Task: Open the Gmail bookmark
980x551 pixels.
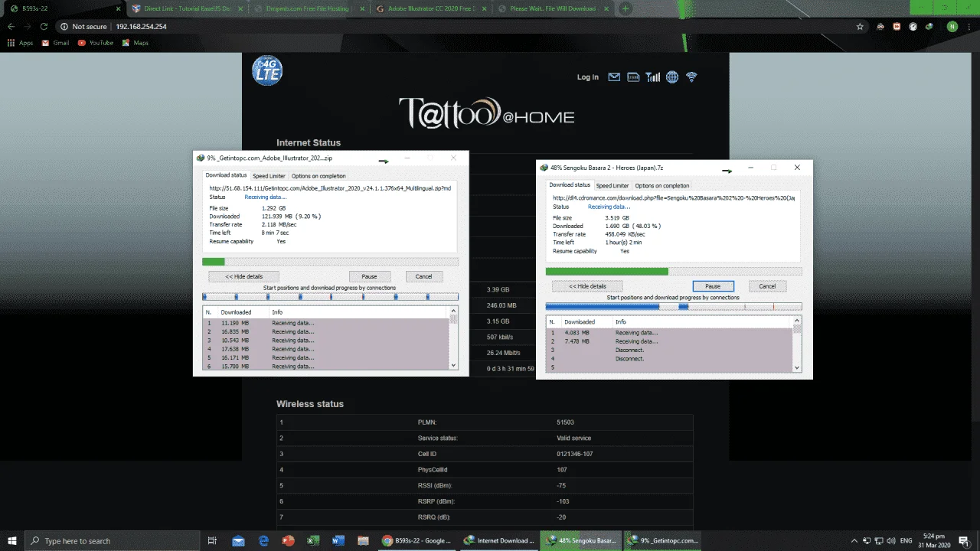Action: 55,43
